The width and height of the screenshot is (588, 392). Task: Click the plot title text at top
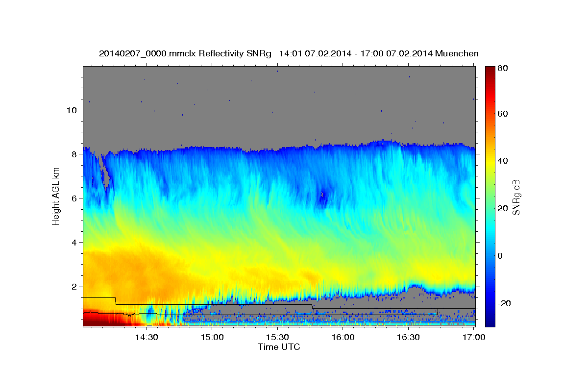[289, 53]
